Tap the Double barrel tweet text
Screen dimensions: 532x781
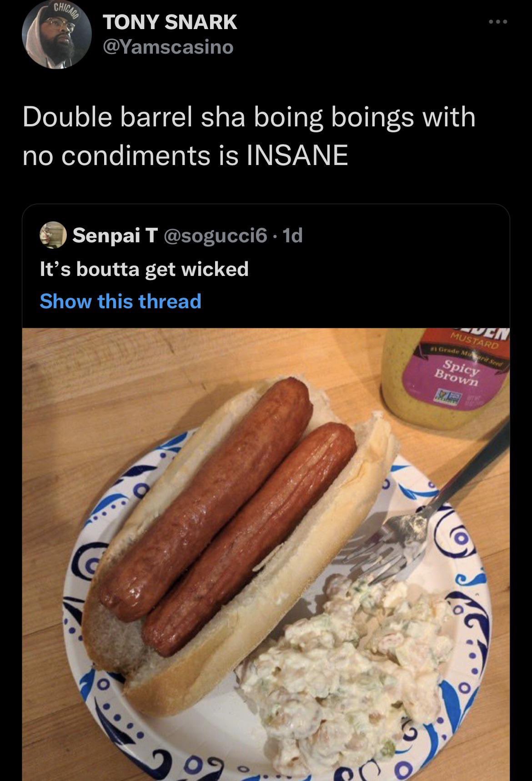tap(249, 136)
